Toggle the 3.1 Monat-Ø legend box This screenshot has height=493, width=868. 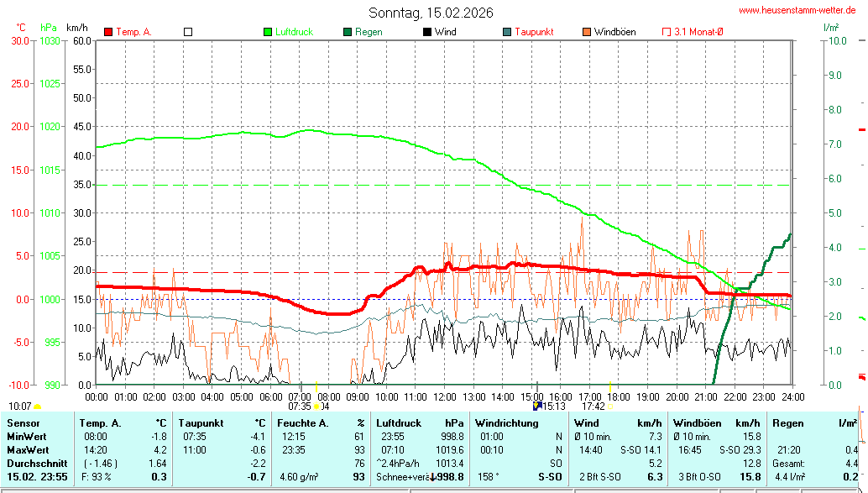pos(667,32)
